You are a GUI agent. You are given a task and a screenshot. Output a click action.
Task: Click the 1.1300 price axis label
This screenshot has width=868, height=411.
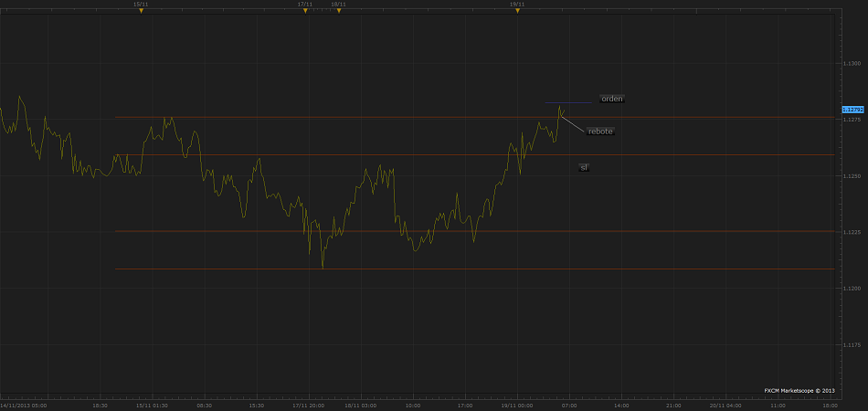pos(852,63)
